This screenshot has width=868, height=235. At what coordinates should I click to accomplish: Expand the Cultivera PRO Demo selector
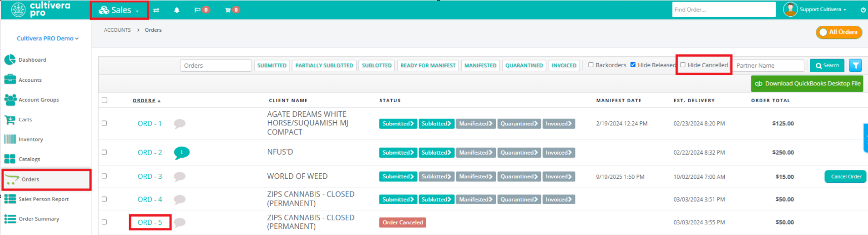click(x=48, y=38)
